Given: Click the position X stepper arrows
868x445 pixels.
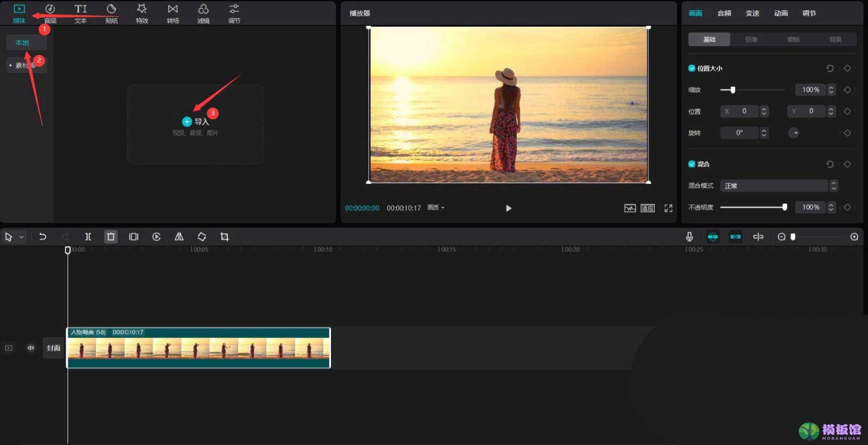Looking at the screenshot, I should point(764,111).
